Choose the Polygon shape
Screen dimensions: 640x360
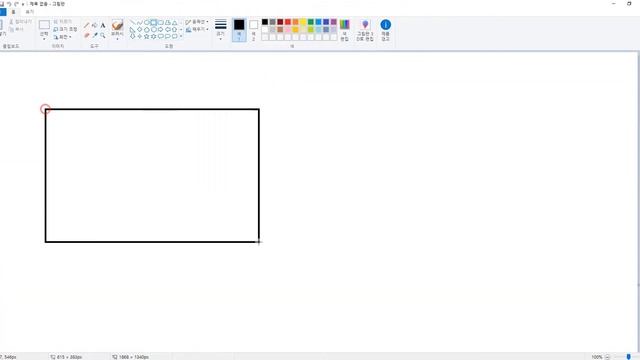tap(168, 22)
